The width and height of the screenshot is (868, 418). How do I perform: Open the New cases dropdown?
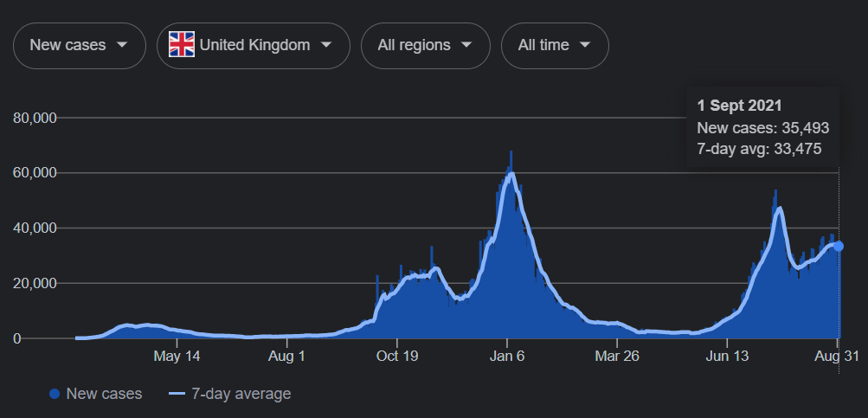[79, 45]
